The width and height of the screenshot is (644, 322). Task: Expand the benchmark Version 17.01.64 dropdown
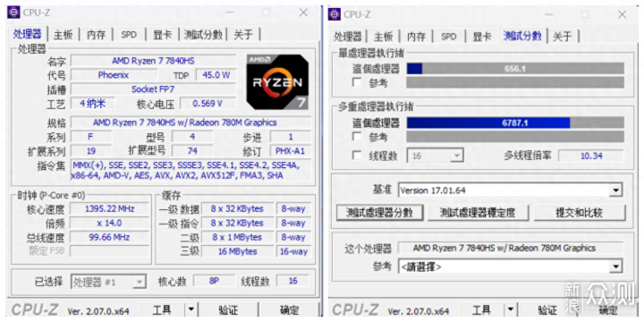(615, 191)
